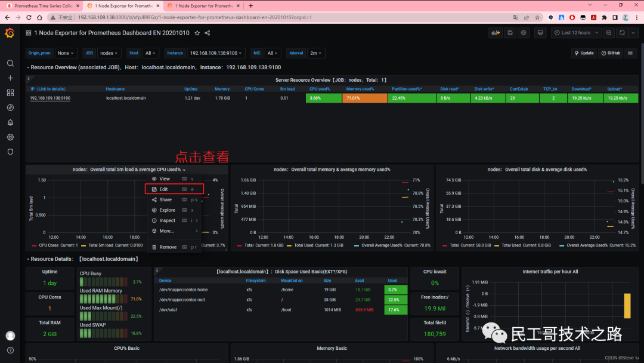
Task: Open the Explore compass sidebar icon
Action: click(x=10, y=107)
